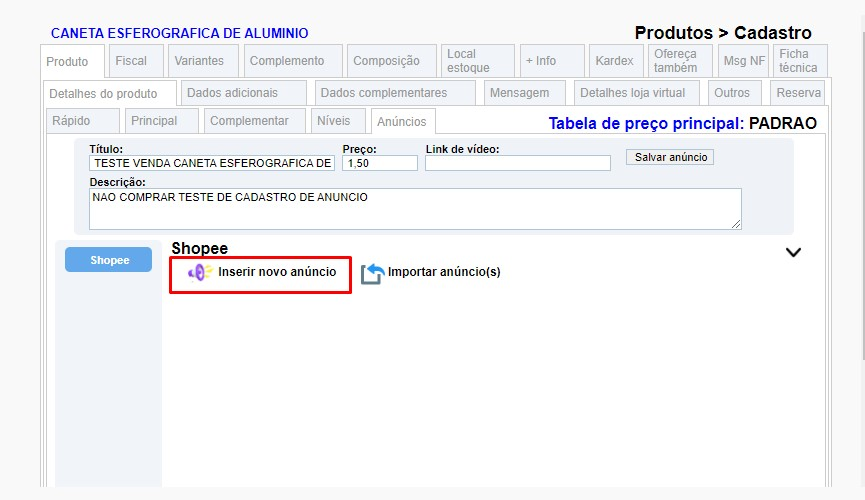This screenshot has width=865, height=500.
Task: Click the Salvar anúncio button
Action: pyautogui.click(x=670, y=157)
